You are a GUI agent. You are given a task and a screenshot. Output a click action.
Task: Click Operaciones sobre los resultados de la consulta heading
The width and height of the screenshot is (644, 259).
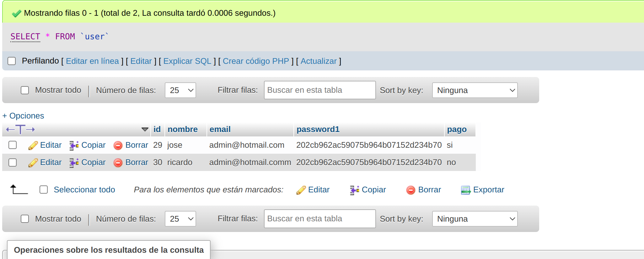(109, 250)
